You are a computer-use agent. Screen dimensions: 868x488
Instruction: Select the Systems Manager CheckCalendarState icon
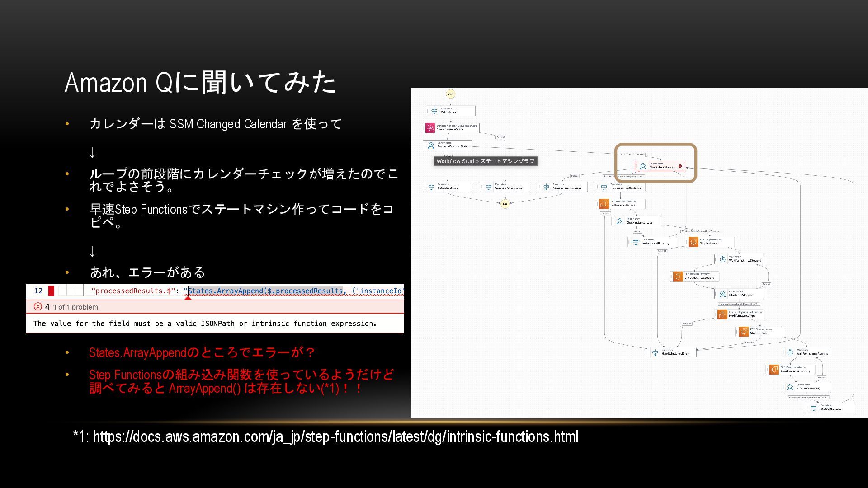point(430,128)
